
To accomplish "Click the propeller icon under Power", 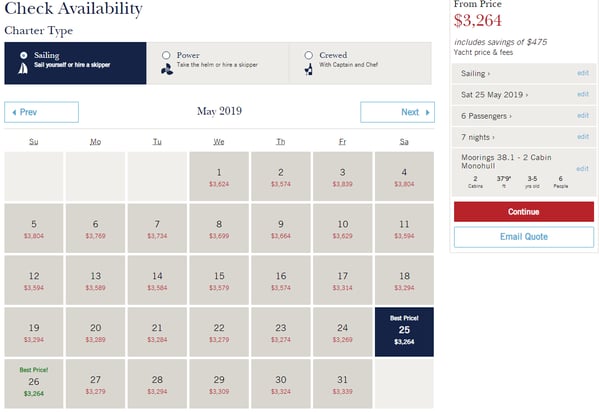I will (x=165, y=70).
